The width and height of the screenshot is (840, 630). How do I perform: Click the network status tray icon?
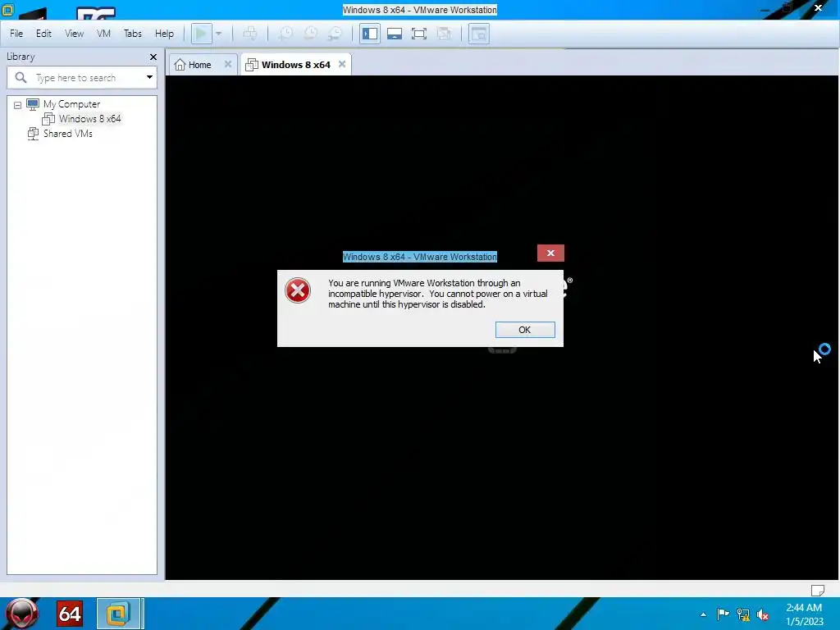743,614
